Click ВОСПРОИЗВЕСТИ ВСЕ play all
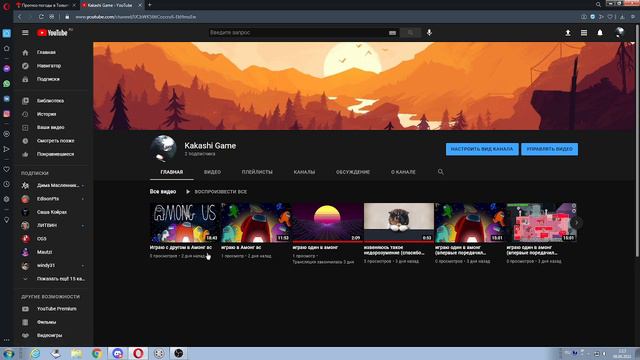 click(x=216, y=191)
